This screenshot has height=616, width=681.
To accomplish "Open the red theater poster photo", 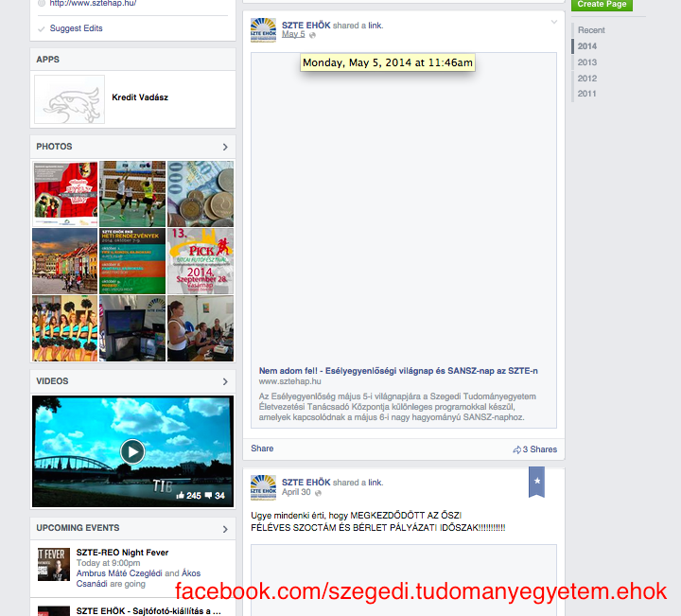I will pyautogui.click(x=65, y=194).
